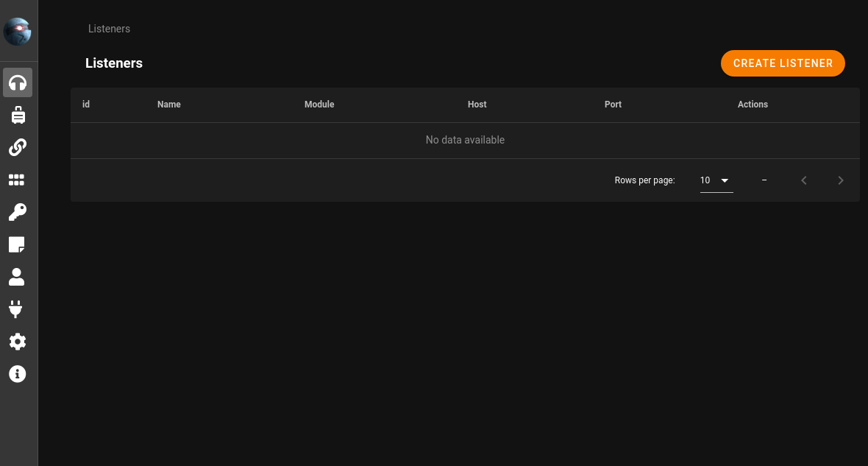Viewport: 868px width, 466px height.
Task: Open Stagers via the suitcase icon
Action: [18, 115]
